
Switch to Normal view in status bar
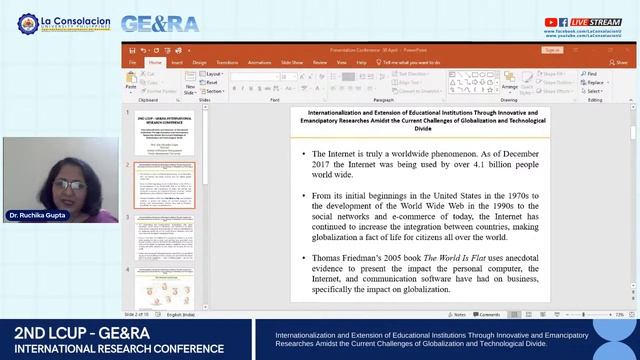pyautogui.click(x=514, y=315)
